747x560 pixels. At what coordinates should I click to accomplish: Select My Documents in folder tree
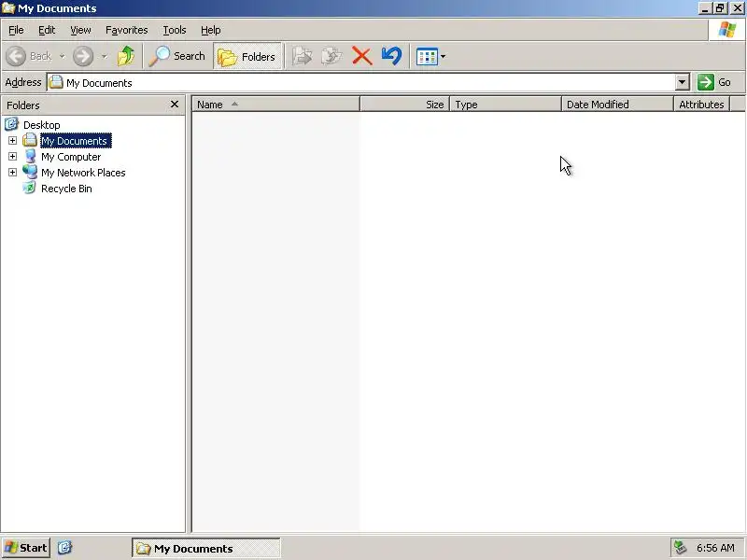click(x=76, y=141)
